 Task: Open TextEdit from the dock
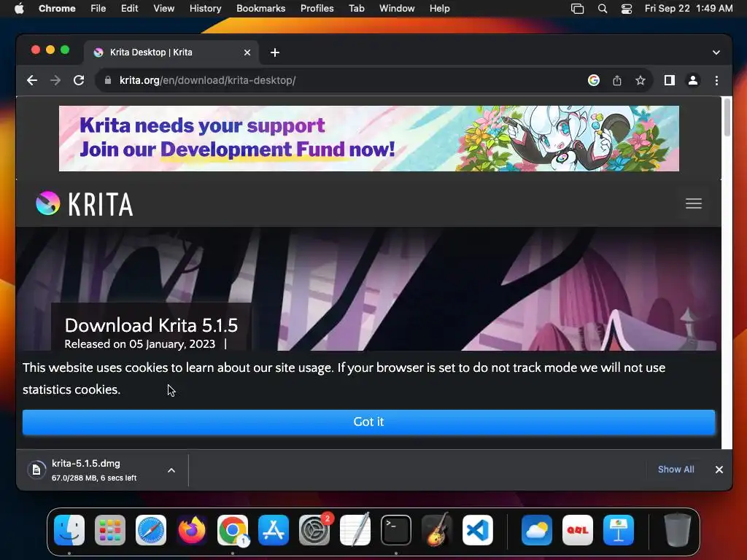click(x=355, y=530)
